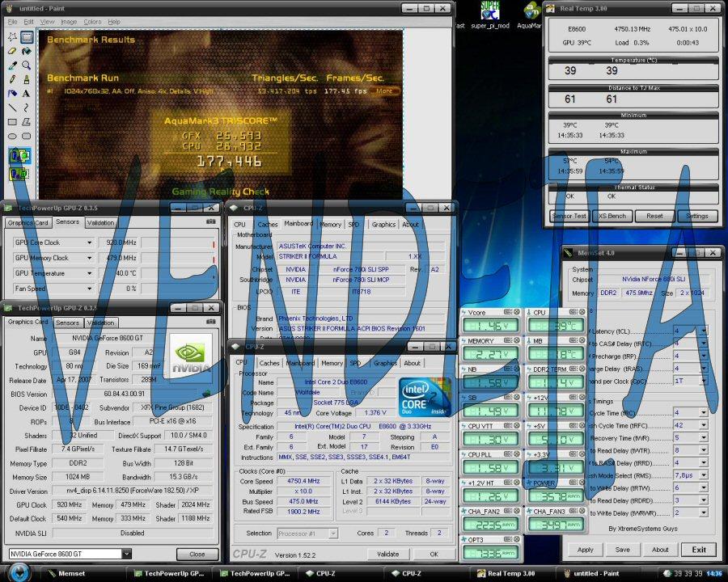Open the File menu in Paint

point(12,22)
